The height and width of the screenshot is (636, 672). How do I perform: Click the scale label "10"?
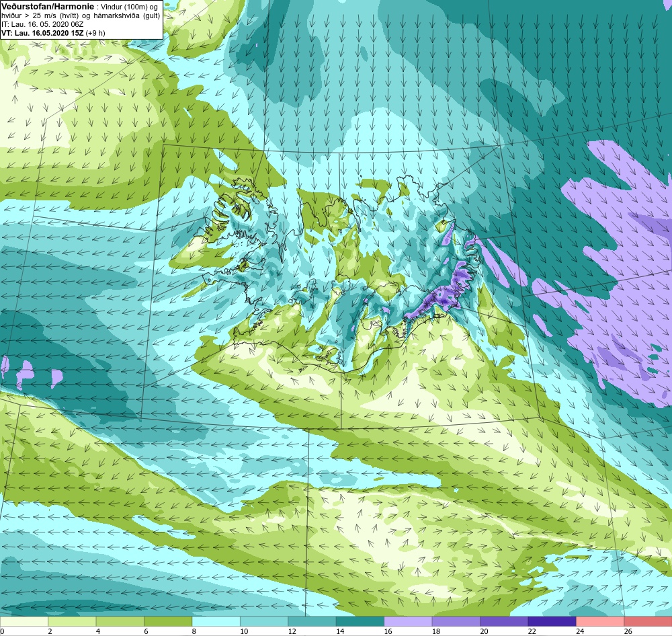click(x=244, y=631)
